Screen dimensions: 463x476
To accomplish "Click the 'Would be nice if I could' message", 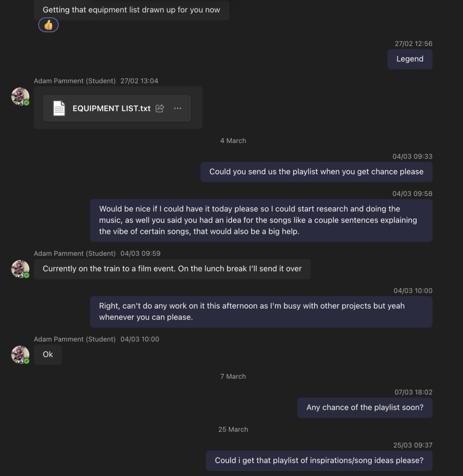I will [x=261, y=220].
